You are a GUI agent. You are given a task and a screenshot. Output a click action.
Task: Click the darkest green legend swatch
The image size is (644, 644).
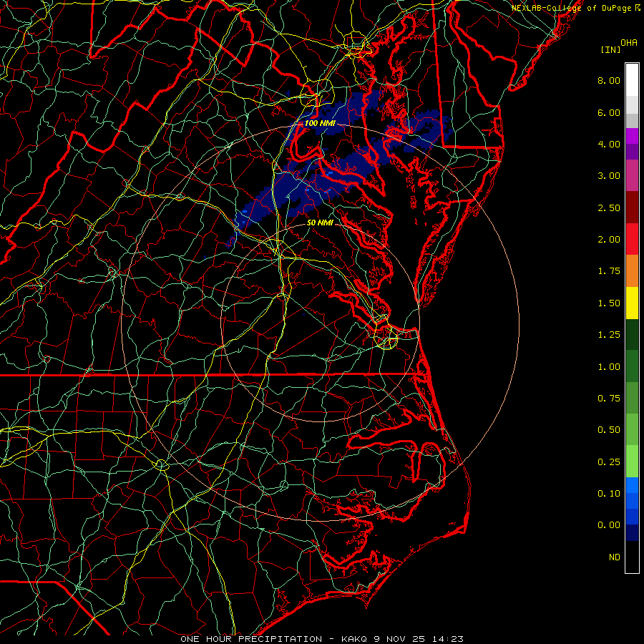coord(632,335)
